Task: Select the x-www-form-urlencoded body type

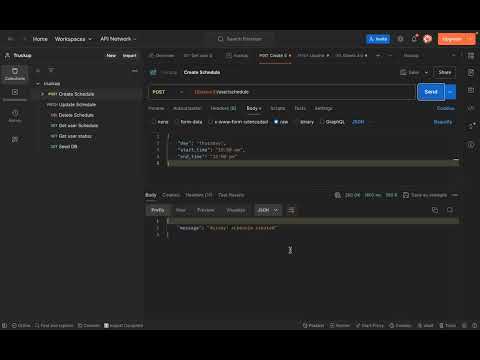Action: [x=238, y=122]
